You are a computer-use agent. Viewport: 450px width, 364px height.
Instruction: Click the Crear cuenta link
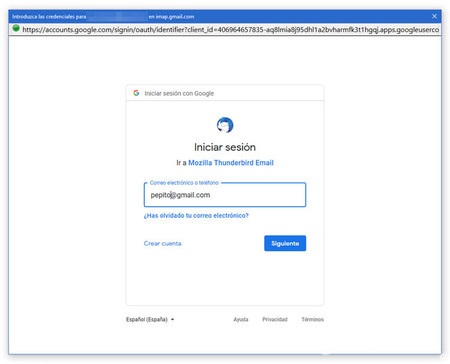(x=163, y=243)
